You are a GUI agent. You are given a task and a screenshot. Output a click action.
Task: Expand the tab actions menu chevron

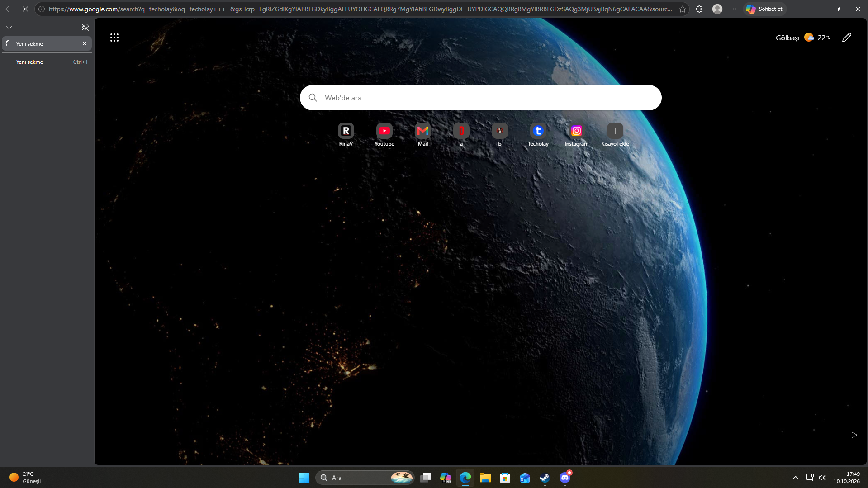click(9, 27)
